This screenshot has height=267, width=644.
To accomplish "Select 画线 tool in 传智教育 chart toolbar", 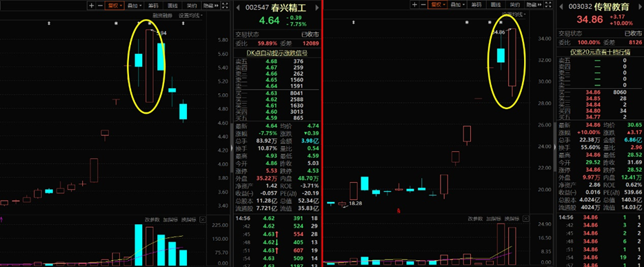I will pyautogui.click(x=495, y=5).
